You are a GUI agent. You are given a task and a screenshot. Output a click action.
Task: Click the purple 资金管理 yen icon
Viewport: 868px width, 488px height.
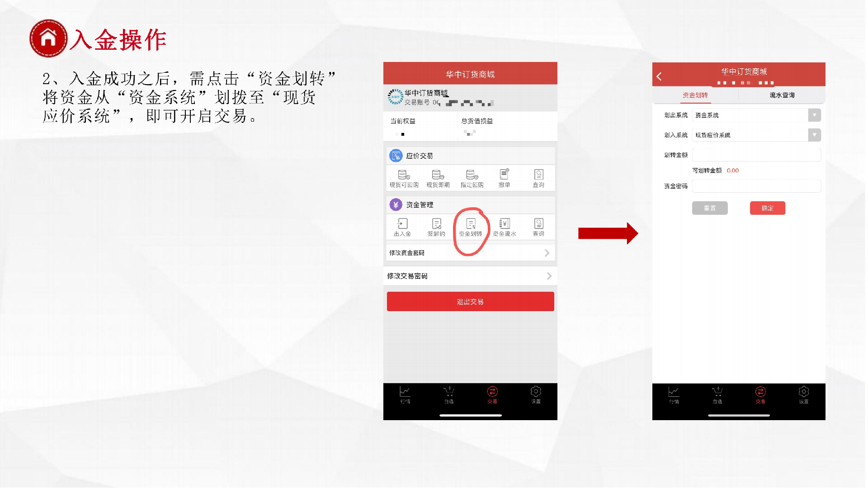396,205
